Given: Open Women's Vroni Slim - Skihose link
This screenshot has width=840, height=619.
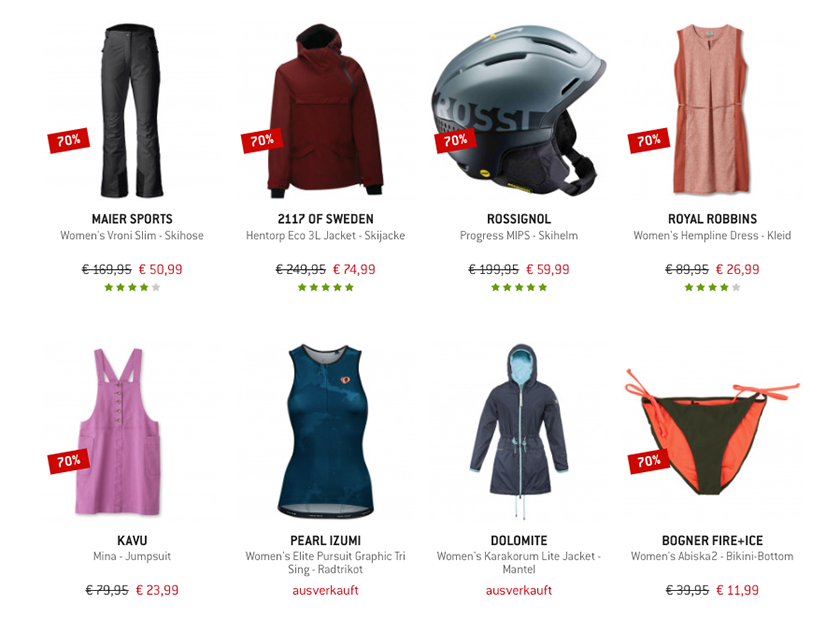Looking at the screenshot, I should 132,235.
